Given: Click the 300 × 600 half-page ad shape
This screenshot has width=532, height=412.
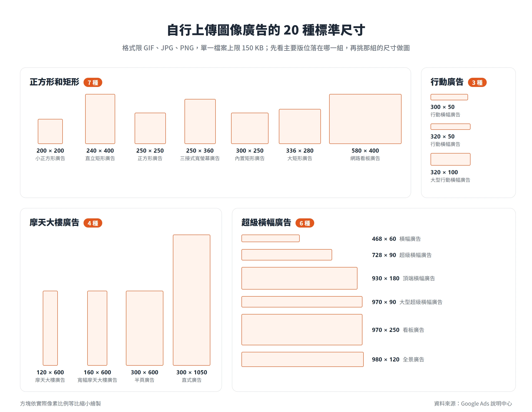Looking at the screenshot, I should pos(144,328).
